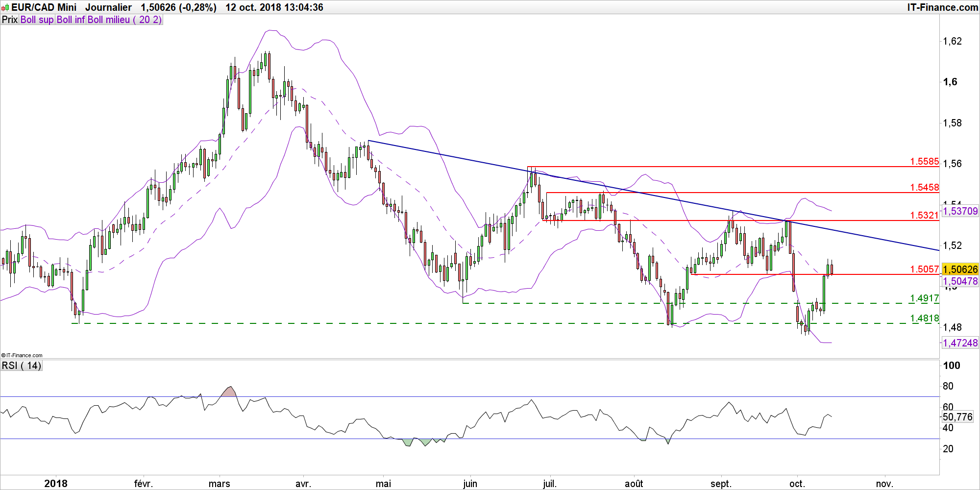
Task: Open the RSI (14) indicator label
Action: click(22, 366)
